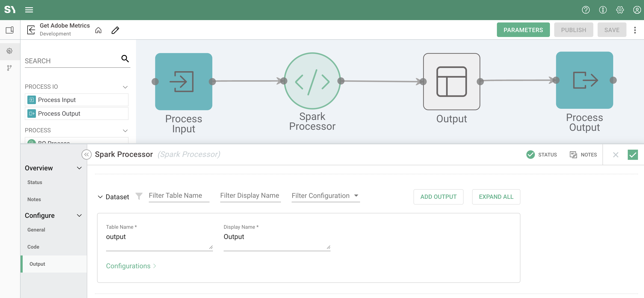
Task: Switch to the Code tab
Action: [33, 247]
